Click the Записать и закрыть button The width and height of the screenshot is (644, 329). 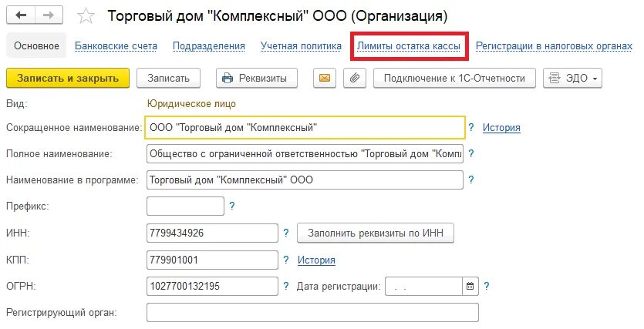(68, 78)
